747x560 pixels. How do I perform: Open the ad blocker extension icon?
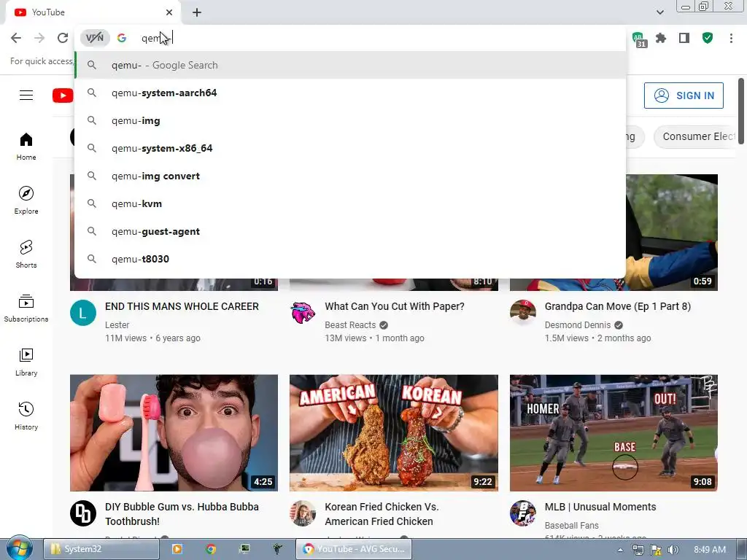tap(639, 39)
